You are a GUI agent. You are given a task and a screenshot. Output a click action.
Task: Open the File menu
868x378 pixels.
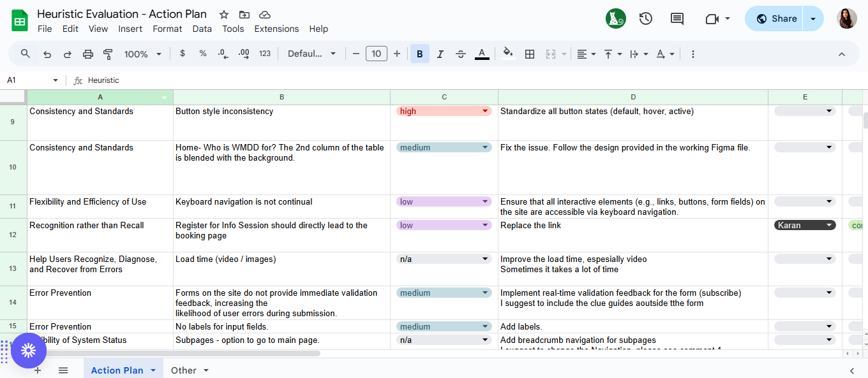[45, 29]
